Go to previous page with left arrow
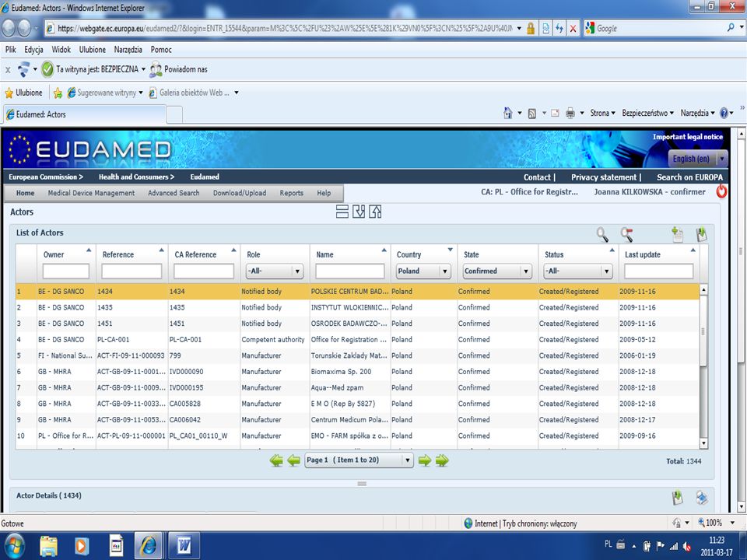 (294, 460)
